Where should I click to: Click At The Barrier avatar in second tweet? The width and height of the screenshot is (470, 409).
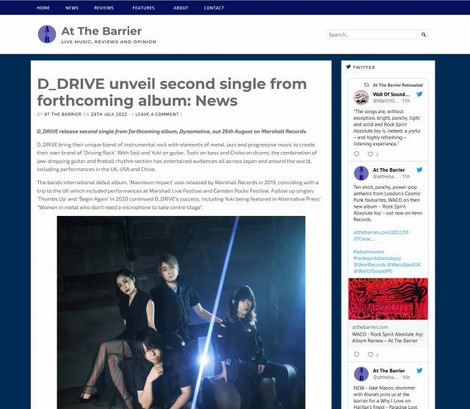[361, 173]
